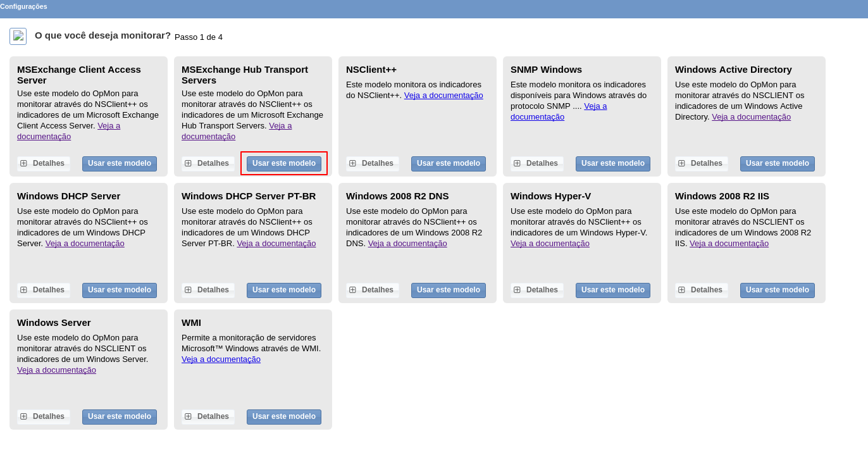Use the SNMP Windows model
Image resolution: width=868 pixels, height=455 pixels.
click(x=613, y=164)
